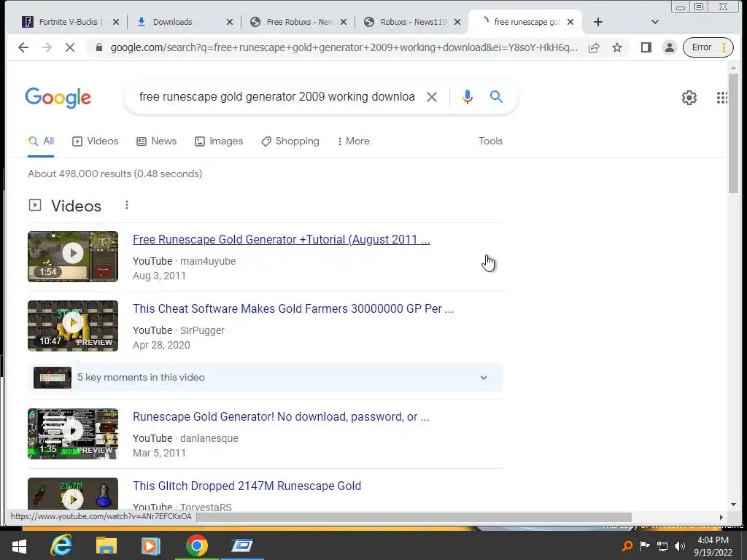
Task: Go back to the previous page
Action: pyautogui.click(x=23, y=47)
